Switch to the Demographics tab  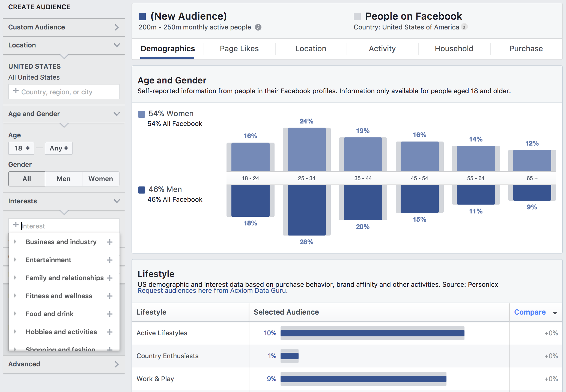(168, 49)
